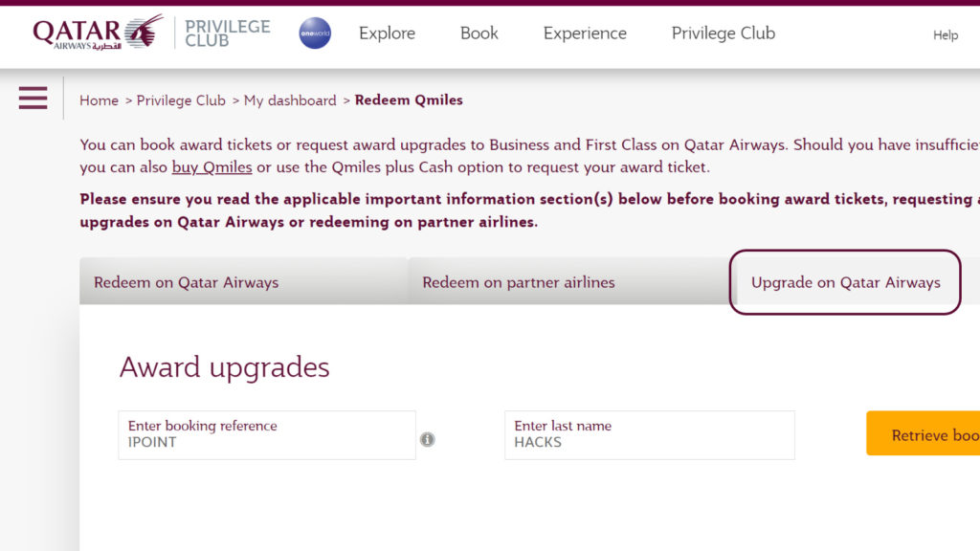The height and width of the screenshot is (551, 980).
Task: Open the Explore menu
Action: pyautogui.click(x=387, y=33)
